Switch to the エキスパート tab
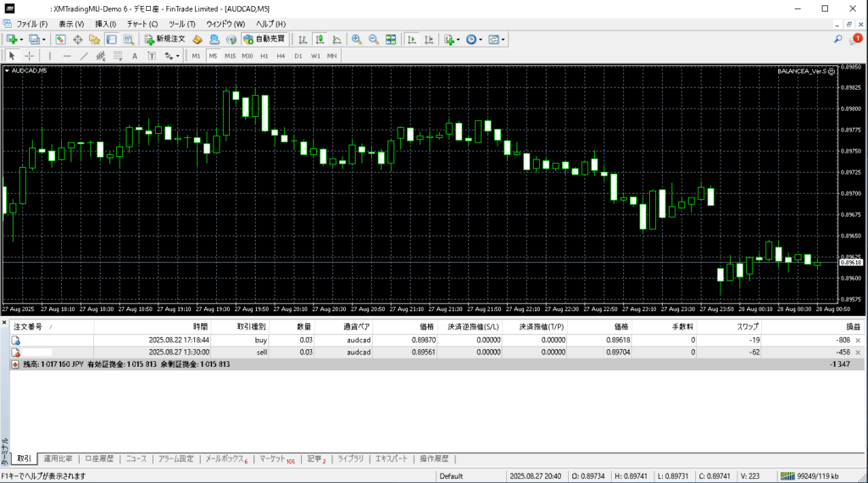The image size is (868, 483). click(x=392, y=458)
